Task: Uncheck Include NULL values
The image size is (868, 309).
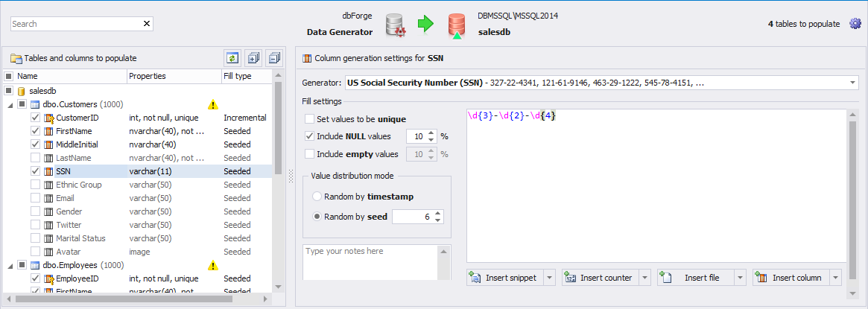Action: click(309, 136)
